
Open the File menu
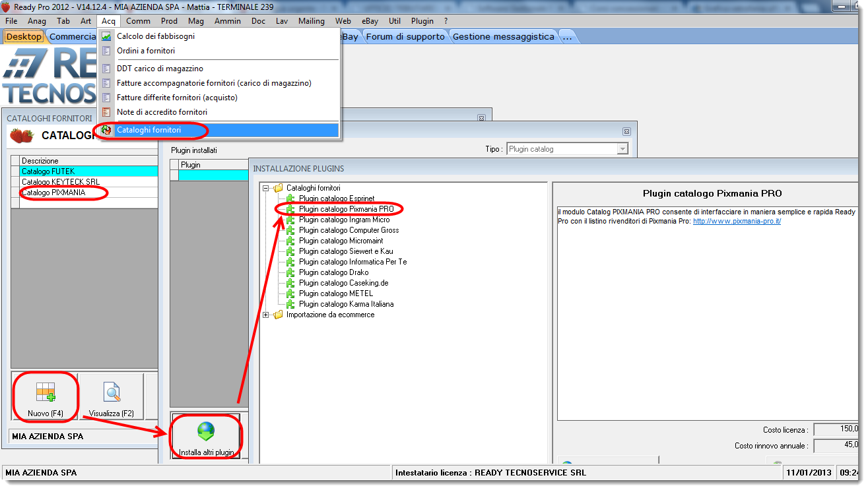pos(11,21)
